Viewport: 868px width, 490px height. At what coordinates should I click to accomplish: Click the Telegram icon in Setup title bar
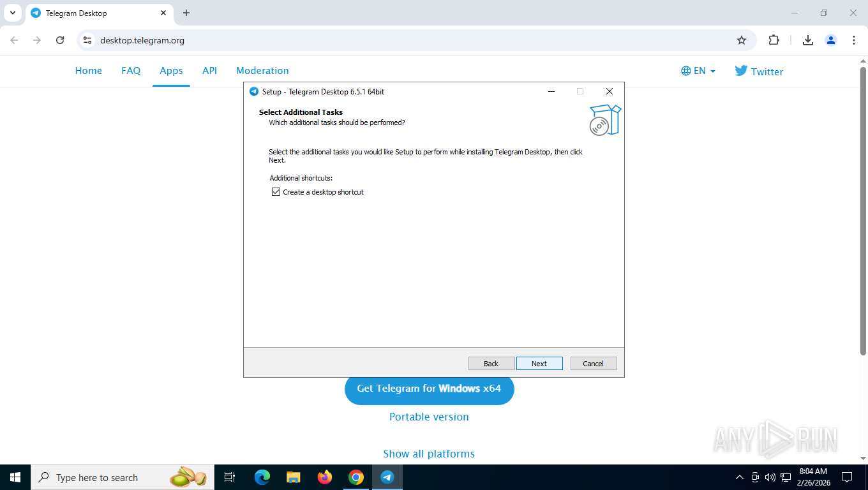coord(253,91)
